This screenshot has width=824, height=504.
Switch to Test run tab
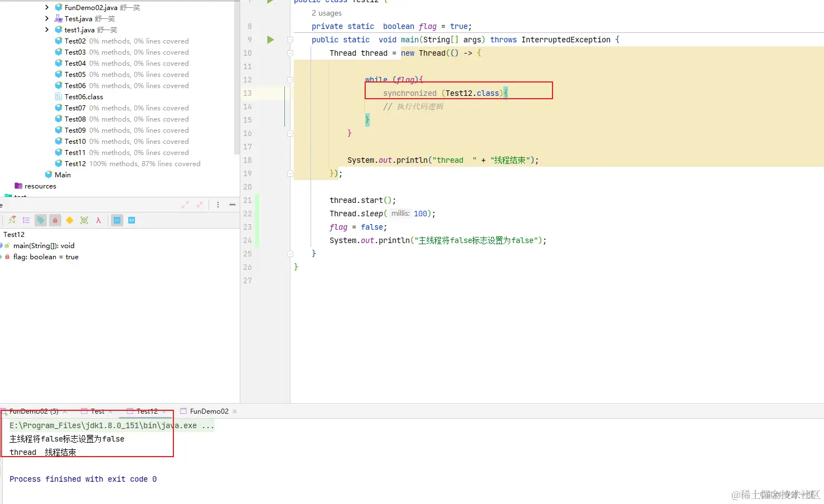coord(98,411)
